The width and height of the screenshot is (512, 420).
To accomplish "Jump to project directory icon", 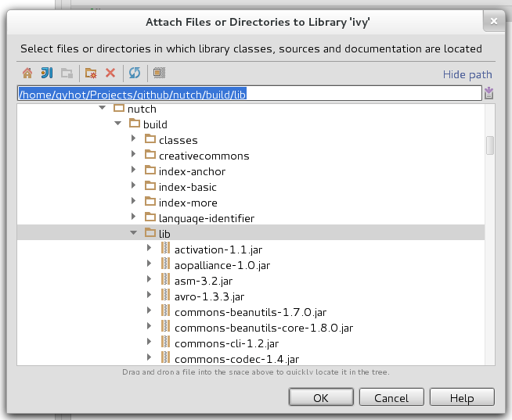I will click(47, 73).
